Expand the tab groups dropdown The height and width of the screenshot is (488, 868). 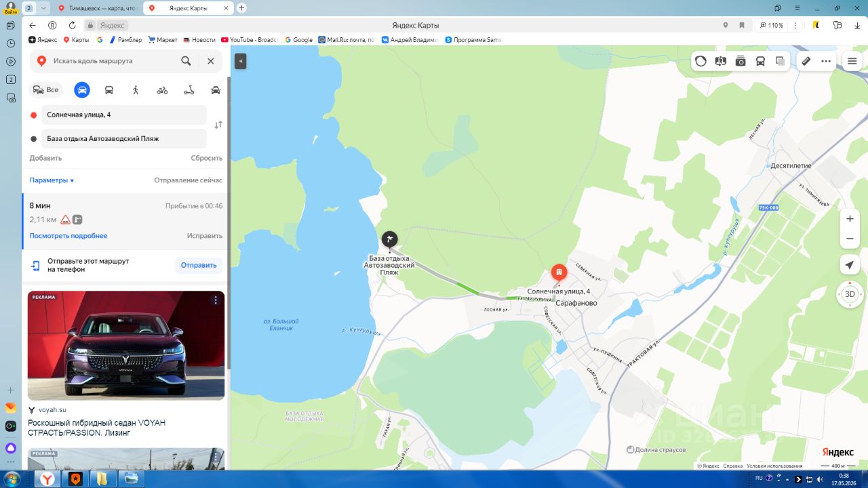tap(43, 8)
